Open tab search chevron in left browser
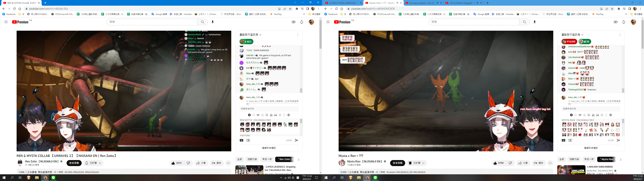The width and height of the screenshot is (644, 181). [295, 3]
